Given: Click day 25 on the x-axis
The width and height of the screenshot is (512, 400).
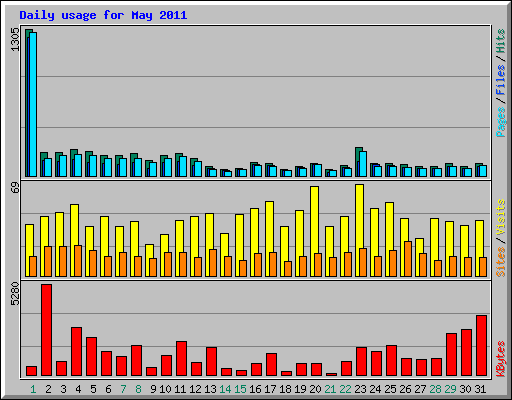Looking at the screenshot, I should (390, 389).
